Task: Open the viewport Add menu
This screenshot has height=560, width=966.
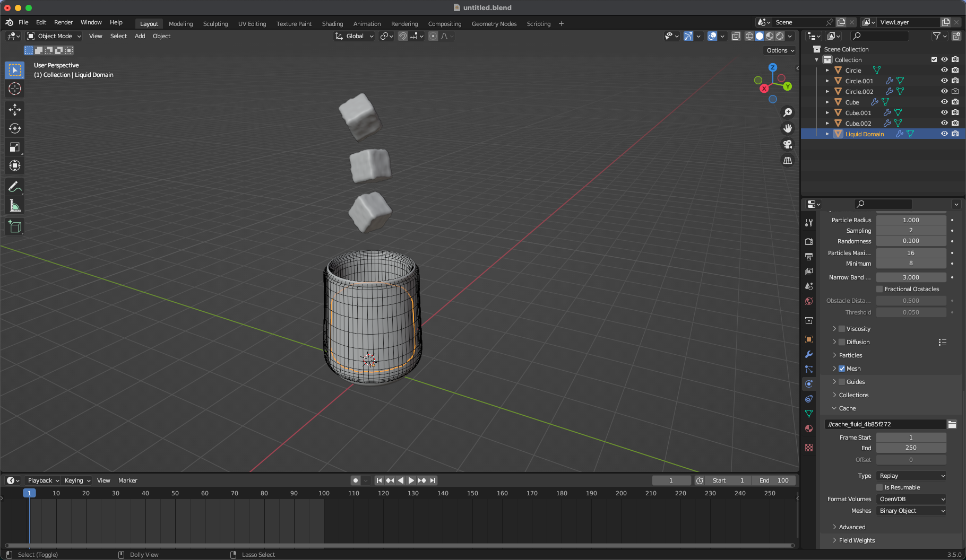Action: (x=140, y=36)
